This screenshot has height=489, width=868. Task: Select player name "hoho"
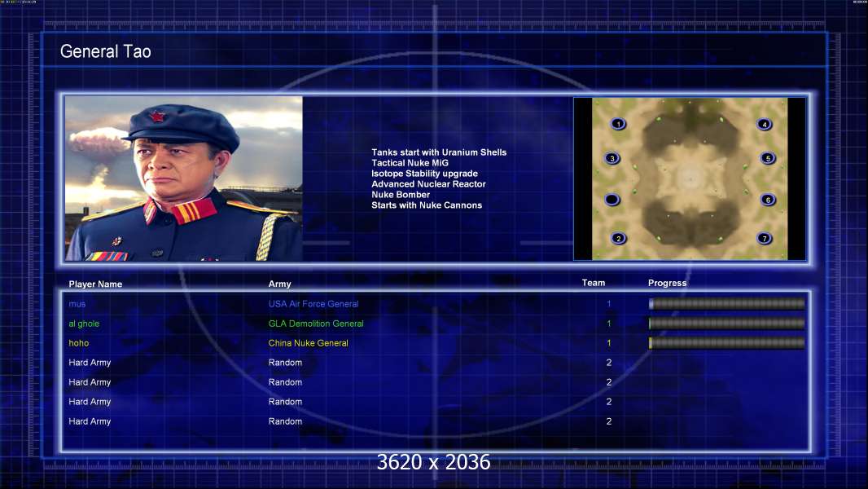(79, 343)
